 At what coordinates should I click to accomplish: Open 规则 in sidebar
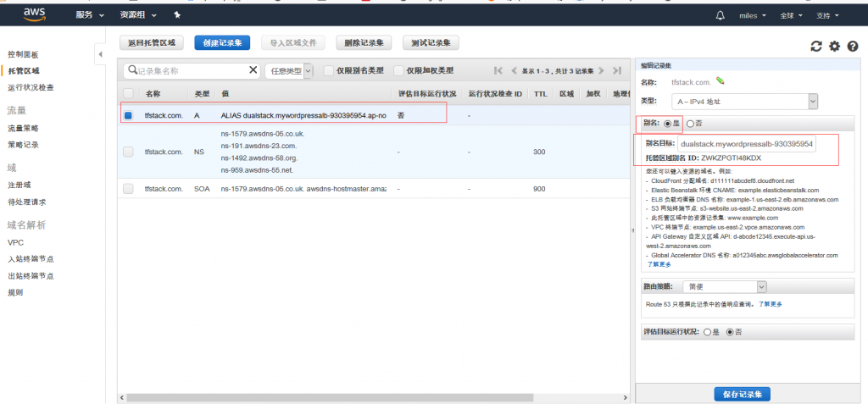pos(15,292)
